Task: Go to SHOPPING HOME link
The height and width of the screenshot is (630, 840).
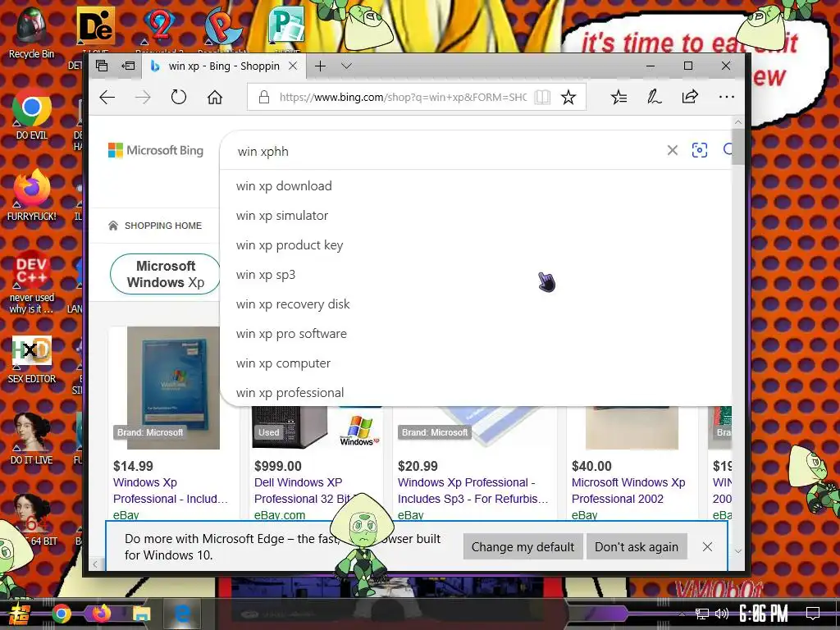Action: 155,226
